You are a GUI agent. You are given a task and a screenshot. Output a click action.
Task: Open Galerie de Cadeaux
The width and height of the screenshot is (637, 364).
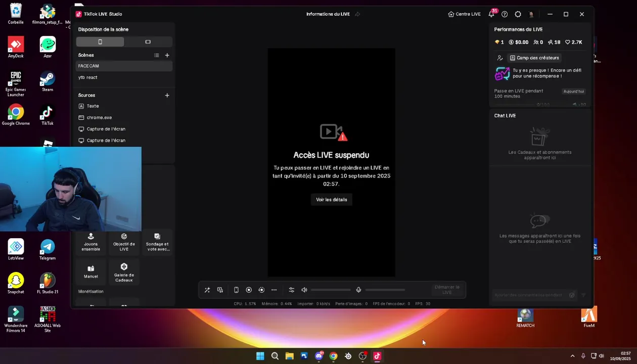click(x=124, y=272)
